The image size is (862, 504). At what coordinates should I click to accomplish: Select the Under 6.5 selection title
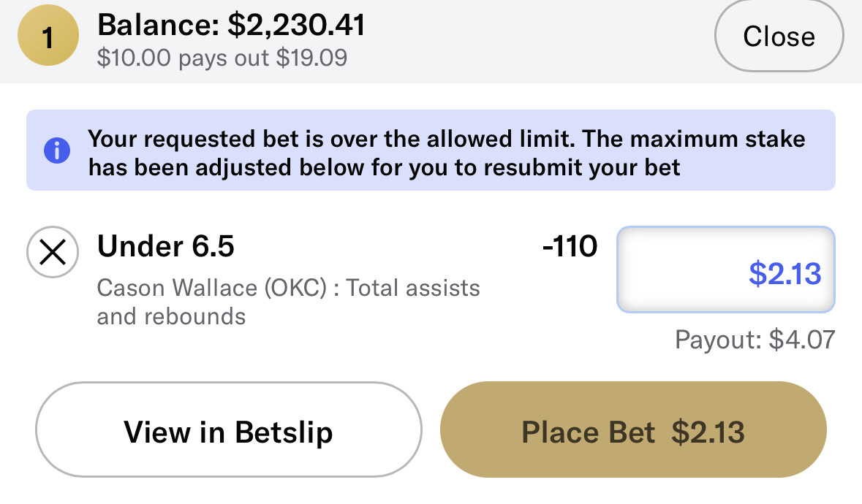pyautogui.click(x=166, y=248)
